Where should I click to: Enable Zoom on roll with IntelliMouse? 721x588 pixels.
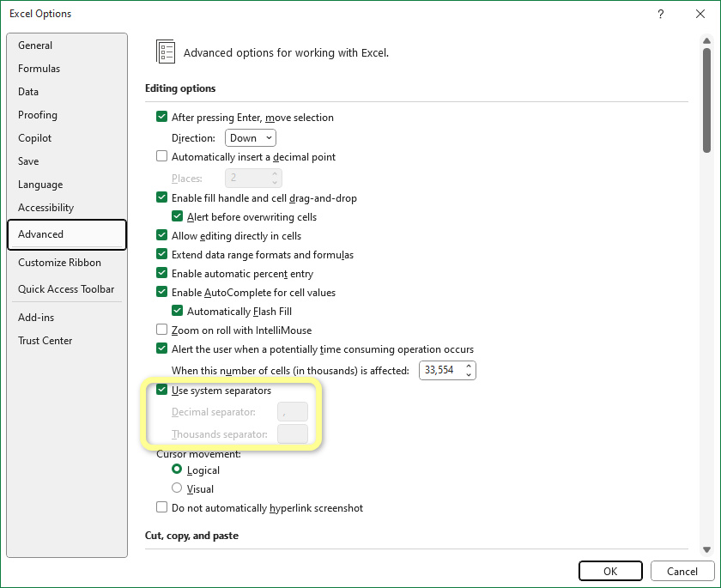(161, 329)
